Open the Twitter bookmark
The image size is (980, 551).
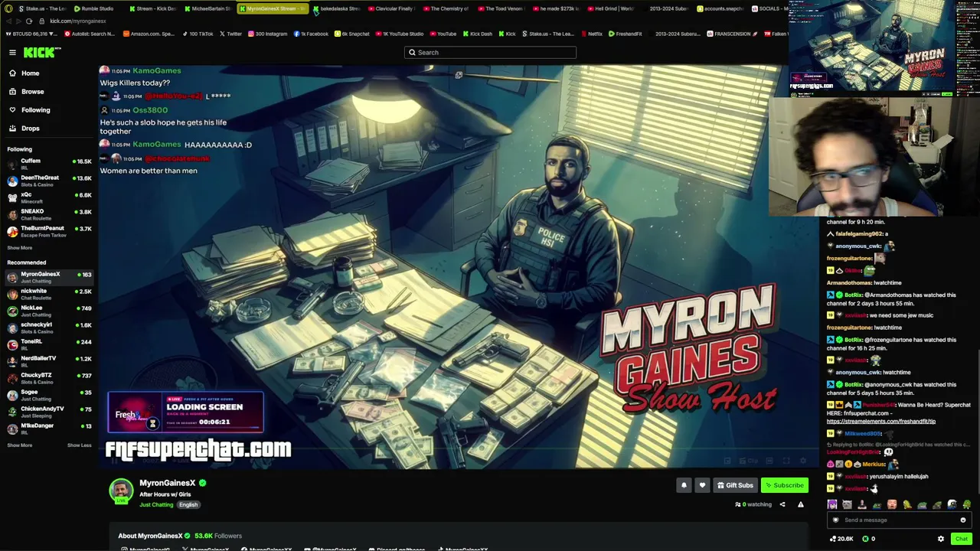[x=230, y=34]
